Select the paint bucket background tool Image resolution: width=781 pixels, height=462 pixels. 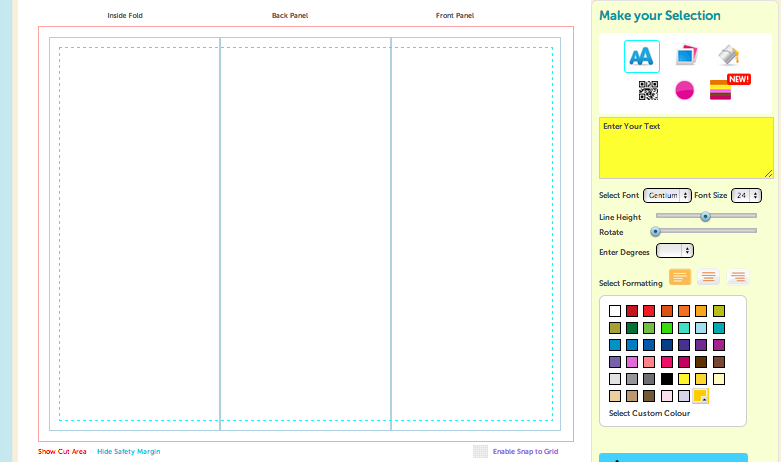click(x=728, y=56)
